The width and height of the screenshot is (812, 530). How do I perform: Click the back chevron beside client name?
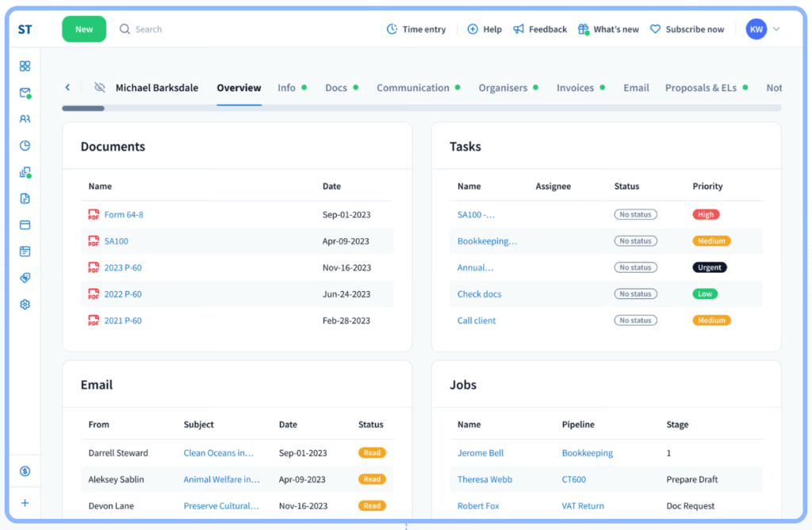click(x=67, y=88)
